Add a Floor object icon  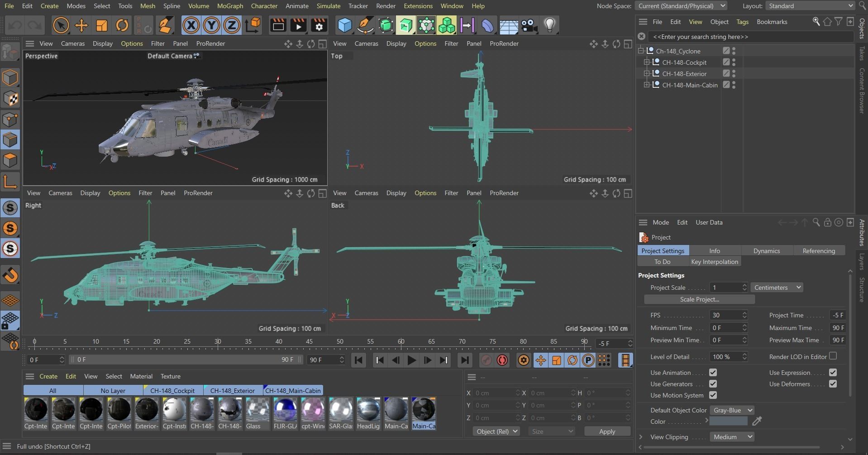[509, 25]
